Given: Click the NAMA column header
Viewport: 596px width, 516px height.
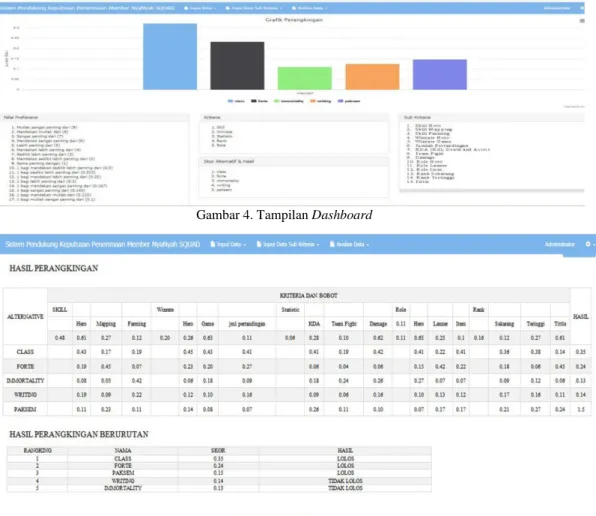Looking at the screenshot, I should click(123, 450).
